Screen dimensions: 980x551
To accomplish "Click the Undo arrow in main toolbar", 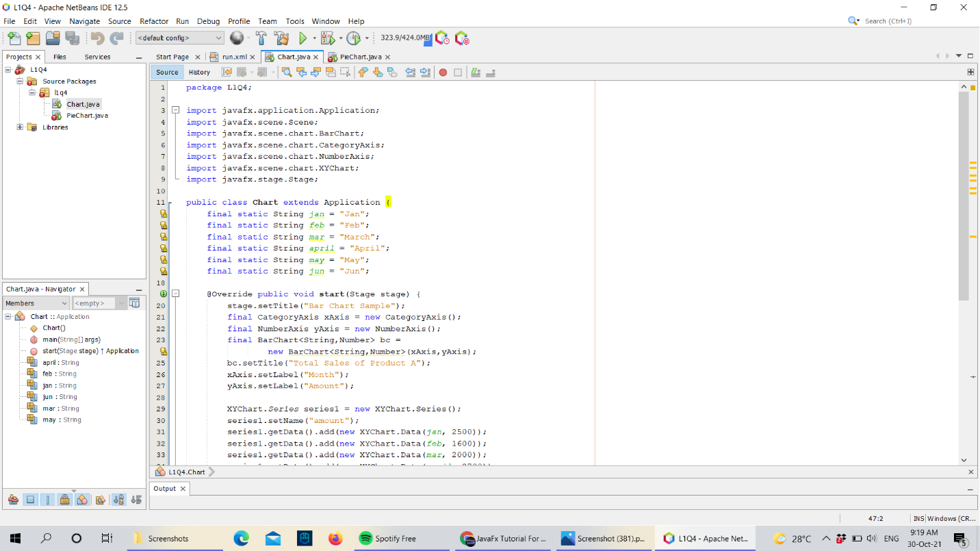I will point(97,38).
